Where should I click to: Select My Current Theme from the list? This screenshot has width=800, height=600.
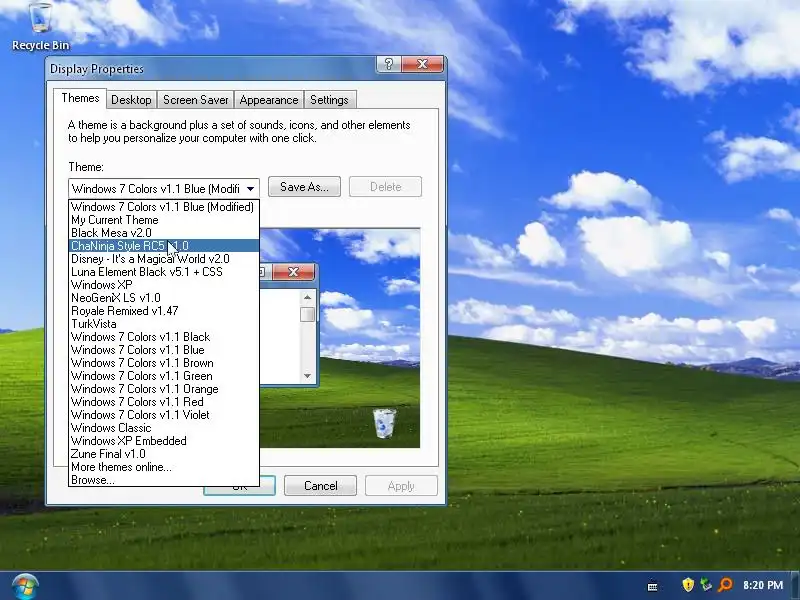point(164,220)
